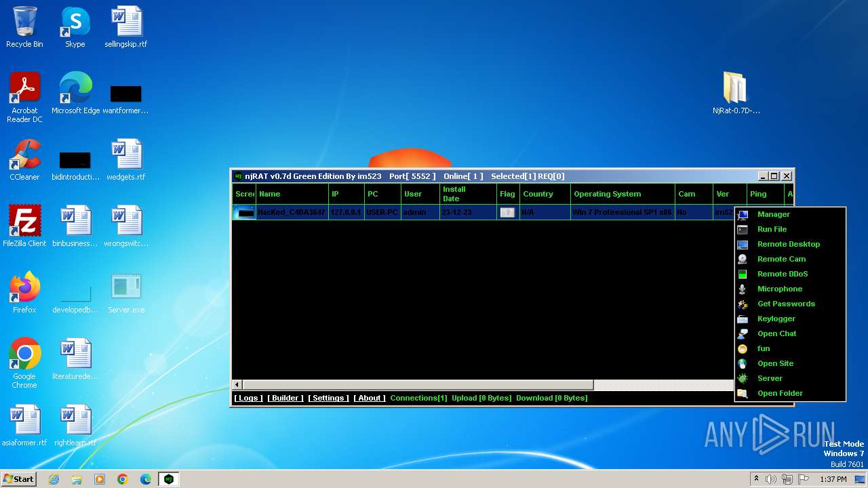This screenshot has width=868, height=488.
Task: Select the sellingskip.rtf document icon
Action: [x=126, y=28]
